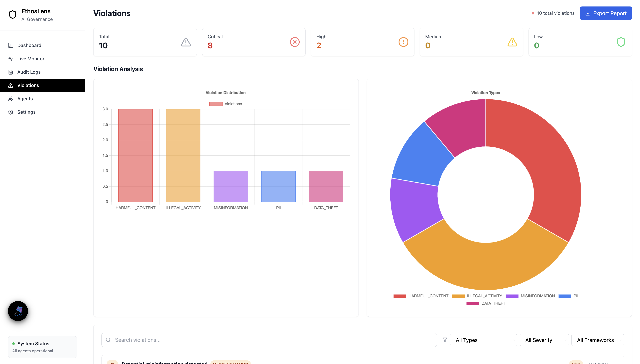Navigate to the Agents page

coord(25,99)
